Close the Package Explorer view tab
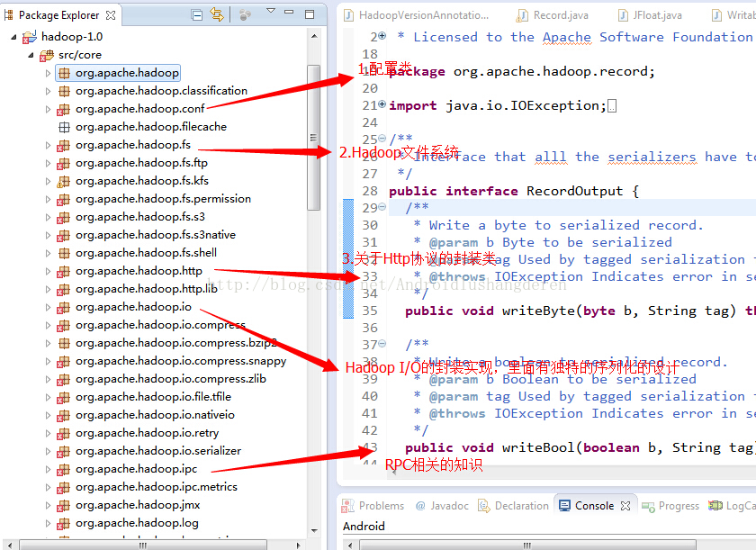Viewport: 756px width, 550px height. click(x=111, y=15)
